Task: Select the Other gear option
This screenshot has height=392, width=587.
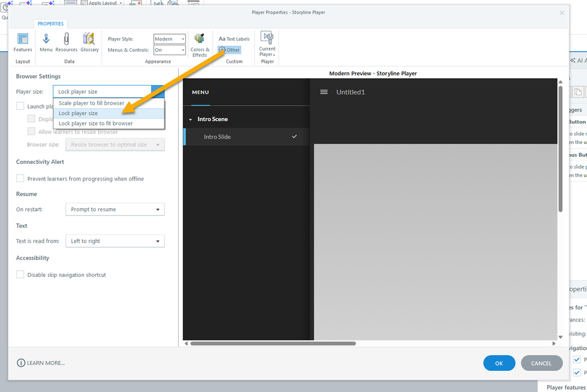Action: 229,50
